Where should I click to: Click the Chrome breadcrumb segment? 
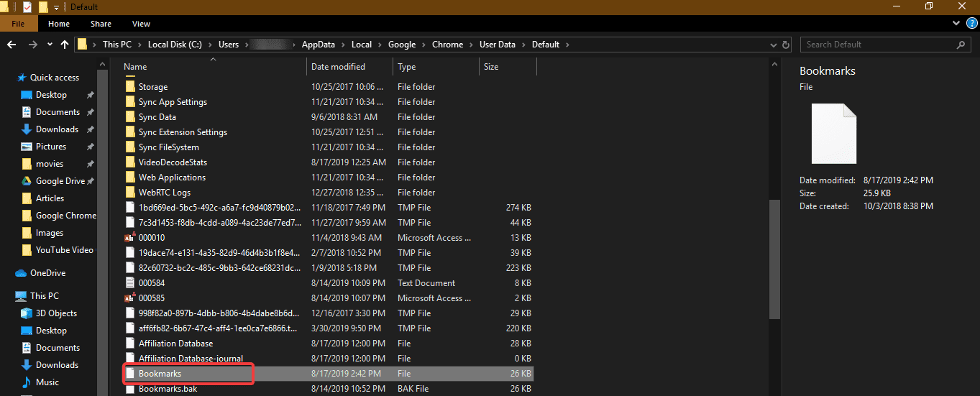(x=447, y=45)
